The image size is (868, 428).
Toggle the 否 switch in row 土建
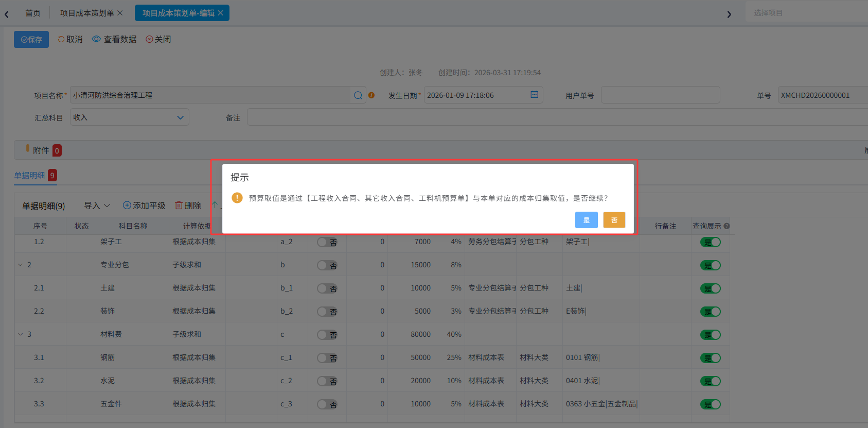pyautogui.click(x=327, y=288)
